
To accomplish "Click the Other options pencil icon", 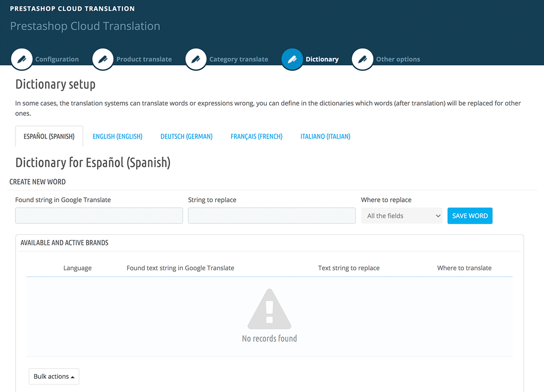I will pyautogui.click(x=363, y=59).
